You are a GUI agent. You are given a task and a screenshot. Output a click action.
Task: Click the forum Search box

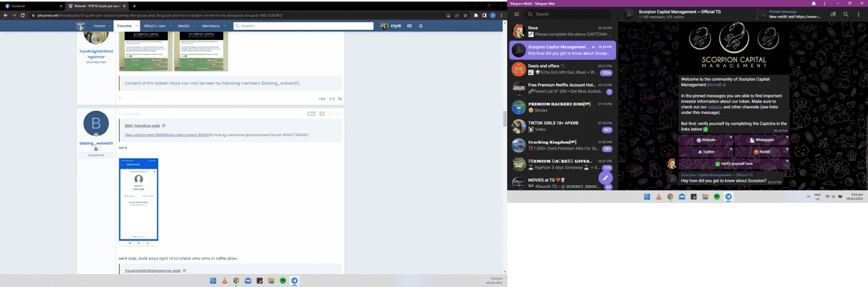(303, 26)
